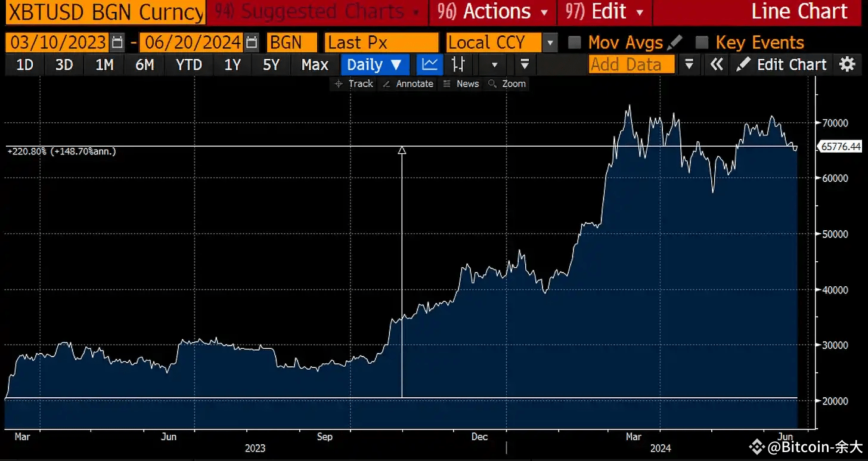Click the XBTUSD BGN Curncy security field

106,12
